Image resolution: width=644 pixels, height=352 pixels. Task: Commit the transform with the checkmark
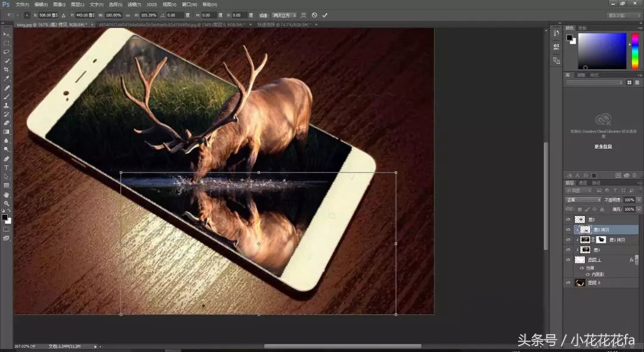(324, 15)
